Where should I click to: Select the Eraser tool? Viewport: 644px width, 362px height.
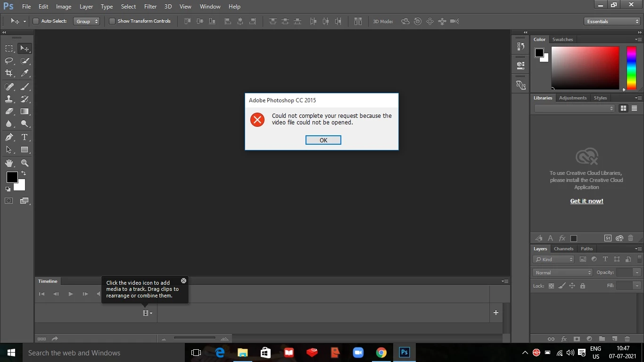point(9,112)
